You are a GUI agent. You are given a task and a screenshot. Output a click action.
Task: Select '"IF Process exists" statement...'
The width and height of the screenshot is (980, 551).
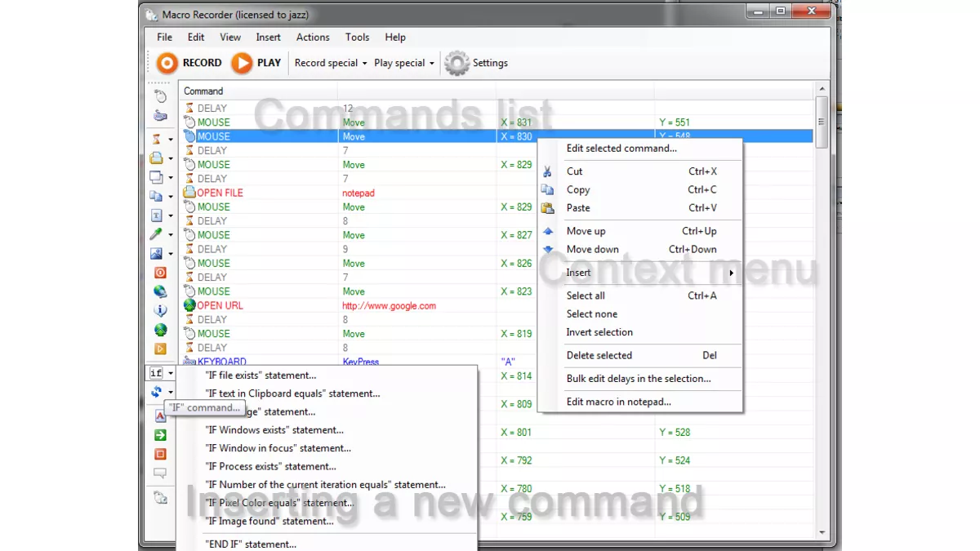327,467
